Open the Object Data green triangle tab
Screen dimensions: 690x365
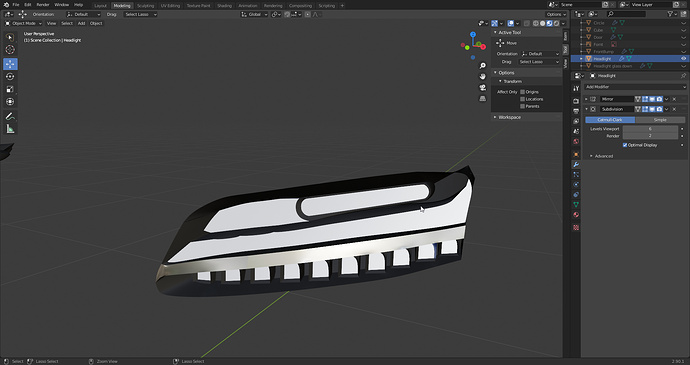tap(576, 205)
